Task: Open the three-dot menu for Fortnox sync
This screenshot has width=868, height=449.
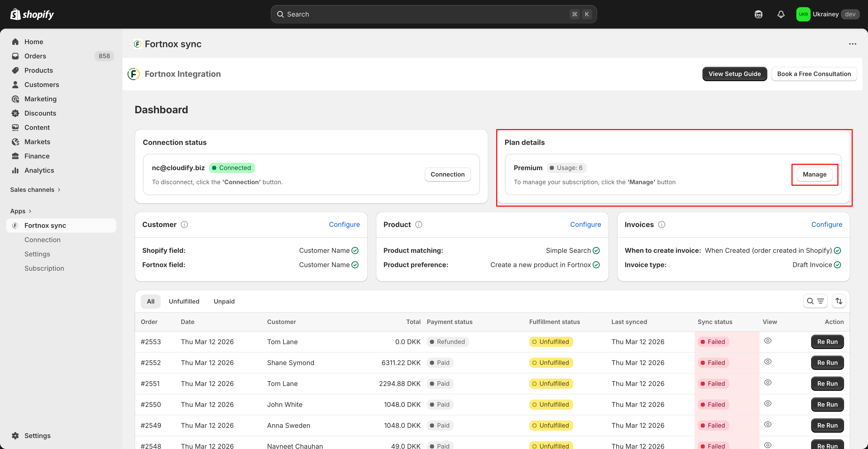Action: (x=852, y=44)
